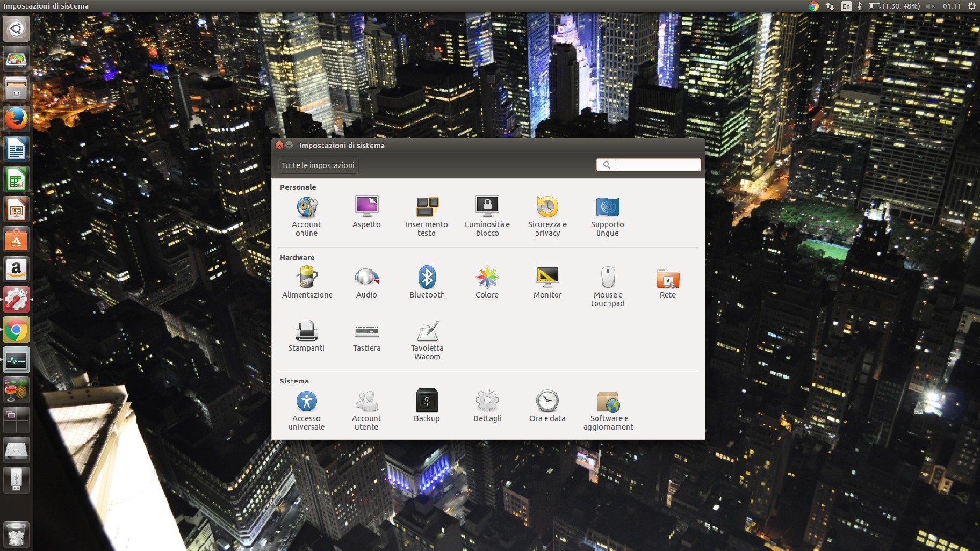
Task: Open Account online settings
Action: 306,216
